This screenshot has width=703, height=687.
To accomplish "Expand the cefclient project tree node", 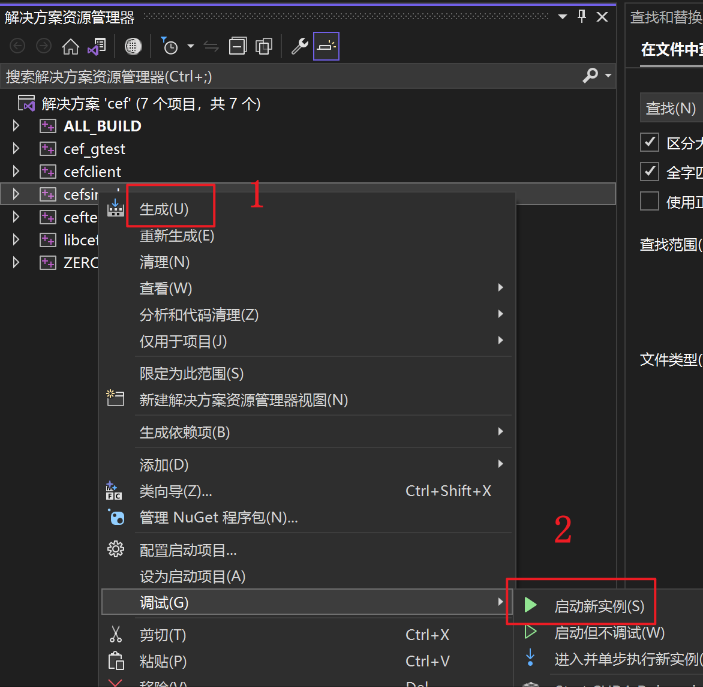I will coord(15,172).
